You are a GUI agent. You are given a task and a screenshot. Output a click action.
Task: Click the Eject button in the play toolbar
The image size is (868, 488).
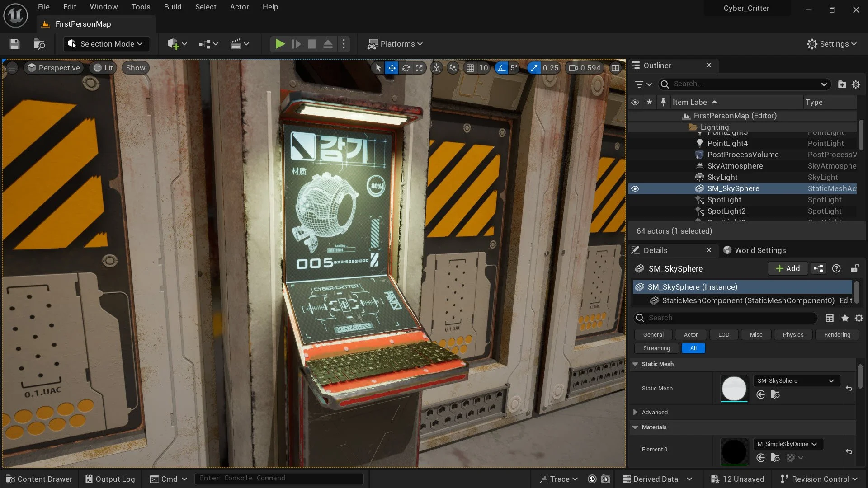click(x=328, y=44)
